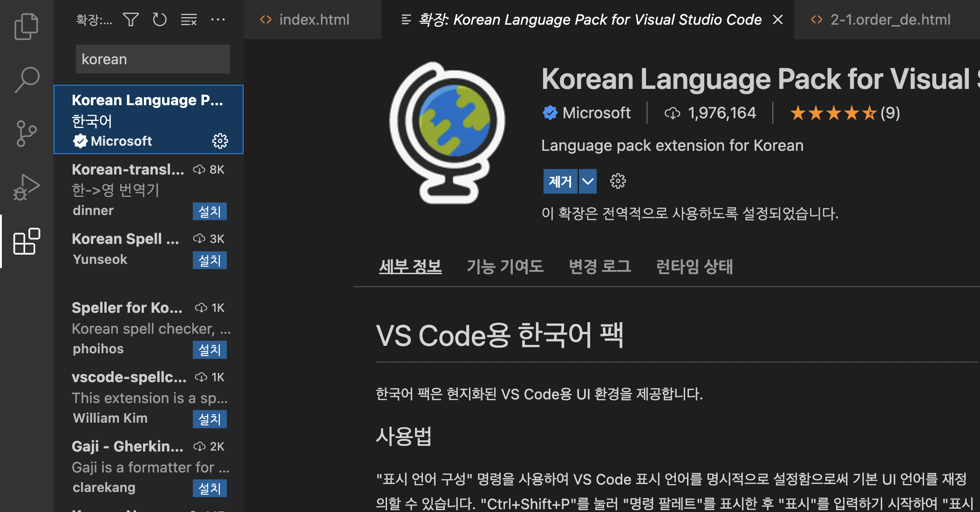Click the korean extension search field
Screen dimensions: 980x512
click(x=153, y=59)
